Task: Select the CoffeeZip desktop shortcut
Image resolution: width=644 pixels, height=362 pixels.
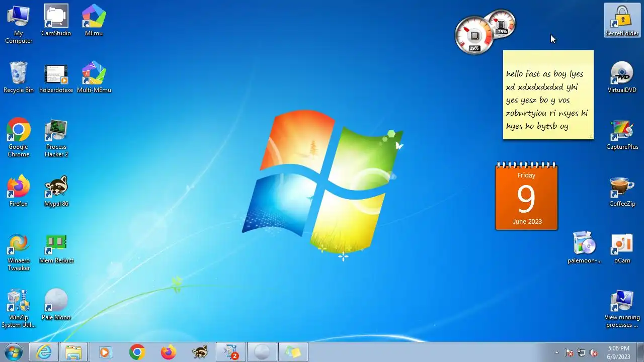Action: tap(622, 191)
